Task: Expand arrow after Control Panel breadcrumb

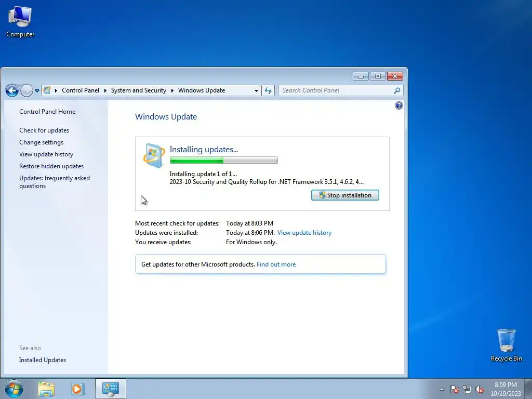Action: click(105, 90)
